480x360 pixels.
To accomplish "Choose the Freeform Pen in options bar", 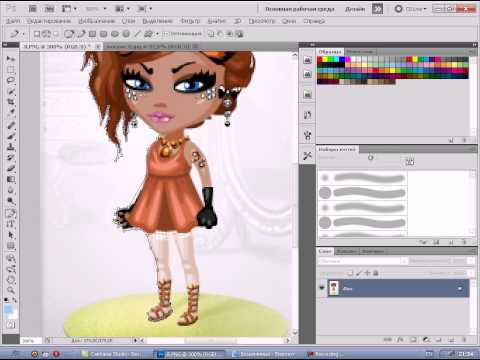I will (x=81, y=34).
